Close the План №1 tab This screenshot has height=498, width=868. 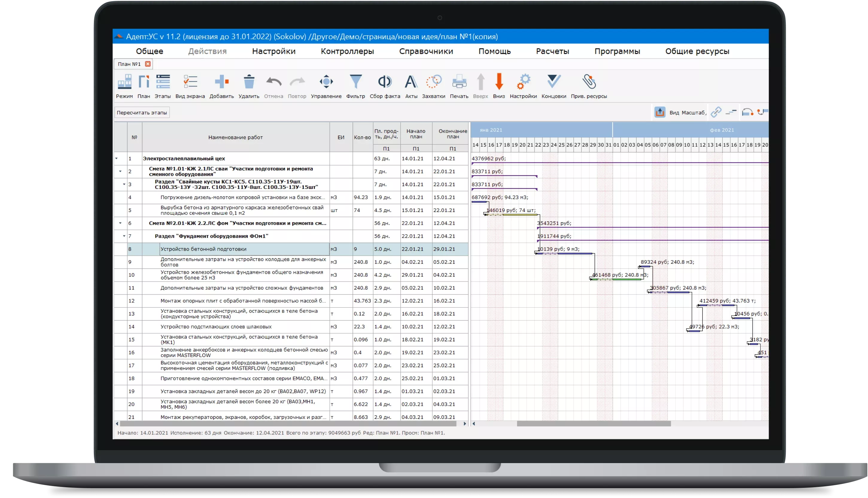tap(148, 64)
